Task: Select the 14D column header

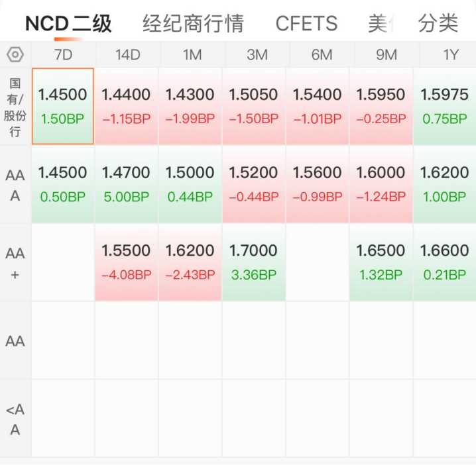Action: pos(128,55)
